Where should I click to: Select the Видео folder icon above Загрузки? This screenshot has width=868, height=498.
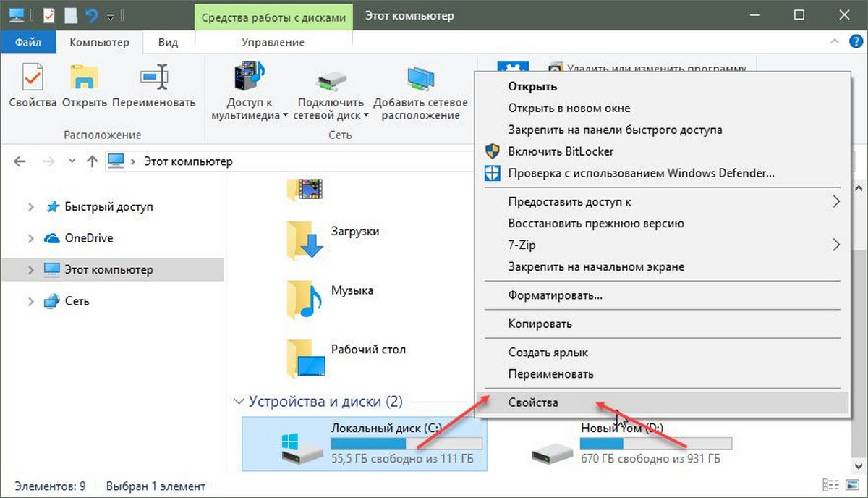(x=305, y=189)
